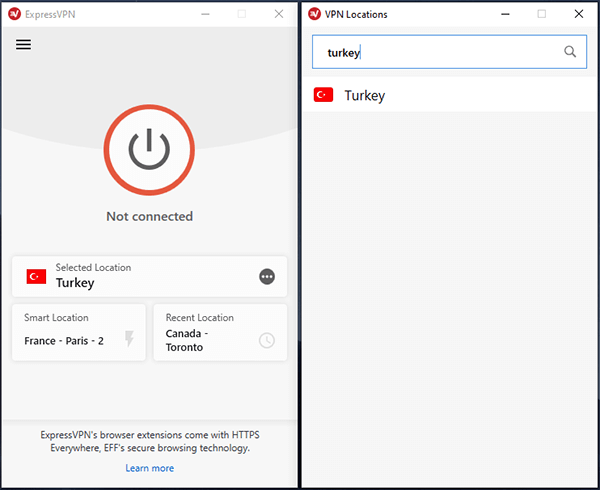Click the search field in VPN Locations
This screenshot has width=600, height=490.
coord(449,52)
